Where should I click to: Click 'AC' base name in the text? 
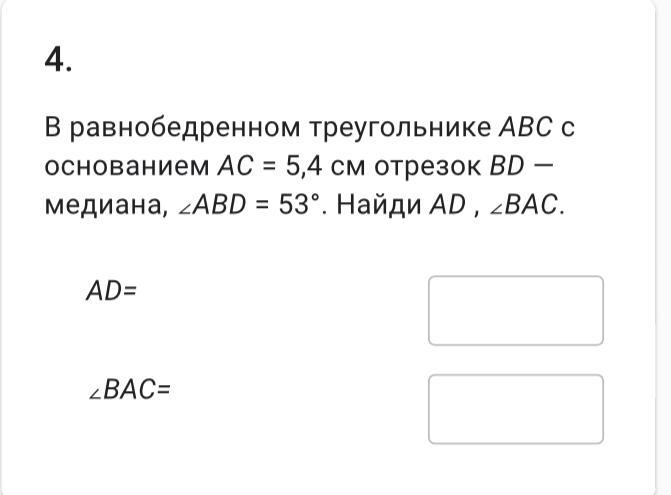[x=236, y=166]
